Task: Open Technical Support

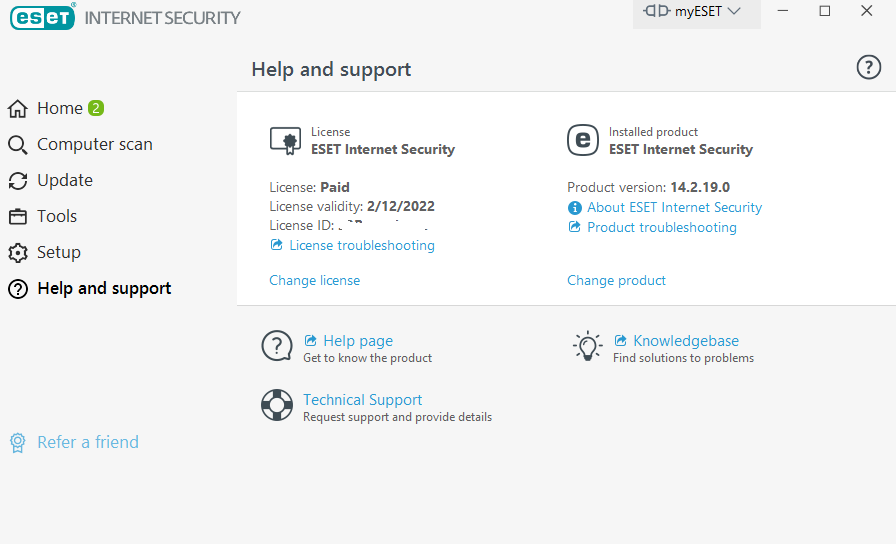Action: tap(362, 399)
